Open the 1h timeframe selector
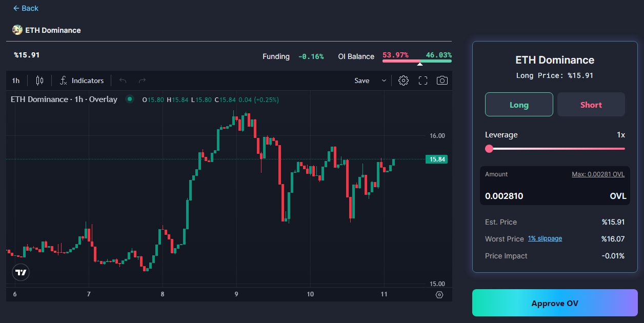The height and width of the screenshot is (323, 644). [16, 80]
